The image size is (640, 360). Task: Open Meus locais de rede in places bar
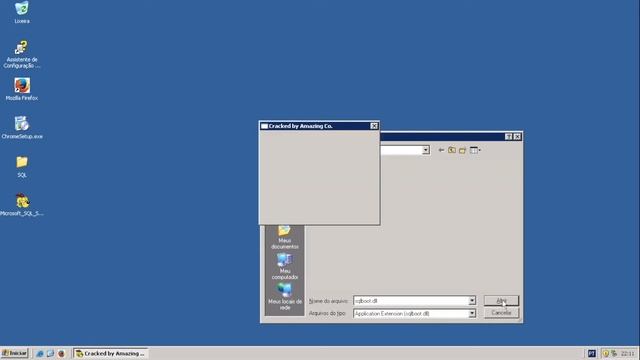(x=284, y=297)
